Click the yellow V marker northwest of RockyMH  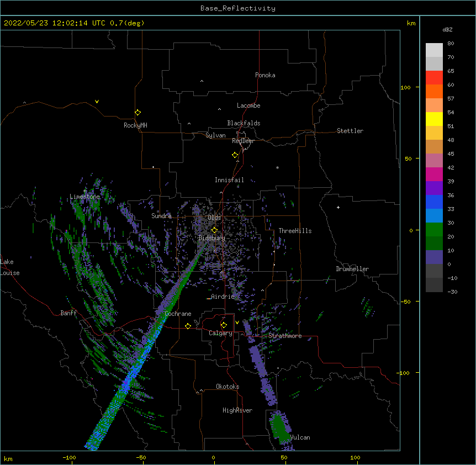[x=97, y=102]
